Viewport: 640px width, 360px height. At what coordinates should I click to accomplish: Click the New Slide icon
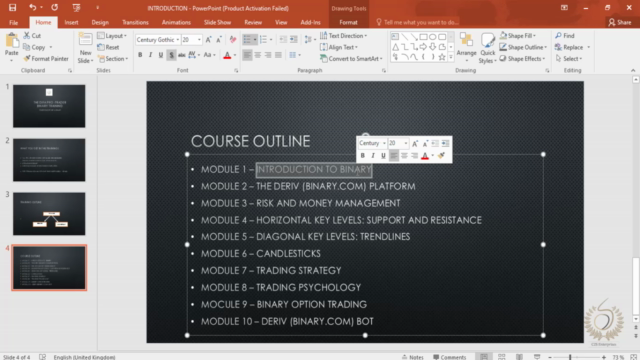(x=85, y=40)
